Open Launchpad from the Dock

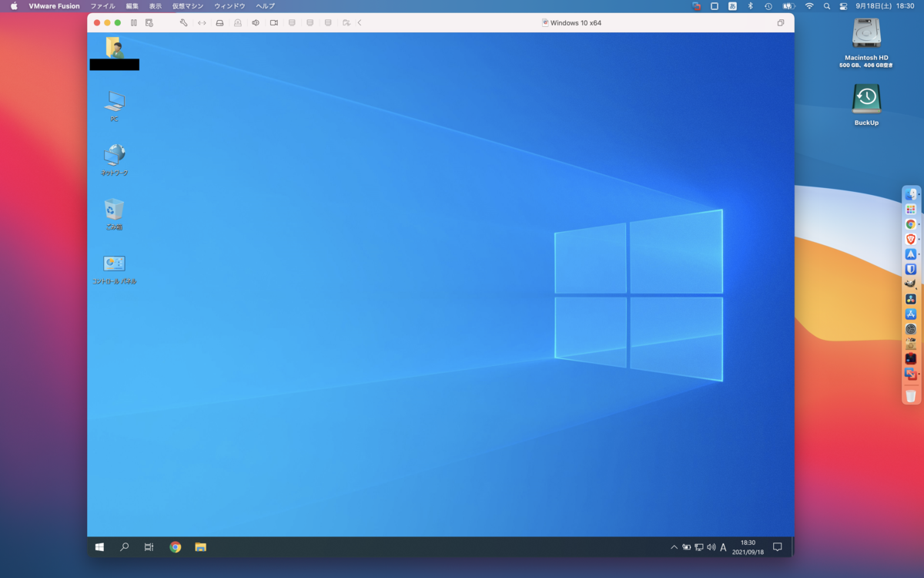tap(911, 209)
